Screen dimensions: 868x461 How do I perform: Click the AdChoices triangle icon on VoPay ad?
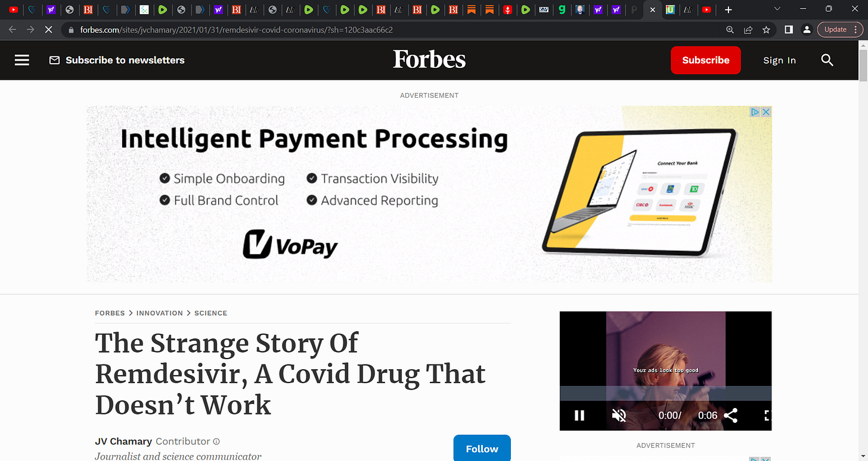755,112
